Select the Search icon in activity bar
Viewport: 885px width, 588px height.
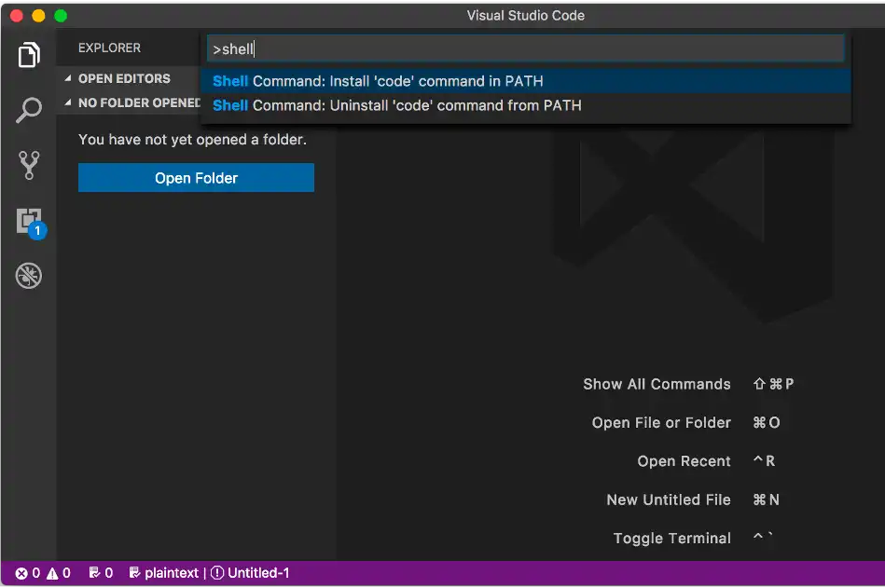(x=29, y=109)
